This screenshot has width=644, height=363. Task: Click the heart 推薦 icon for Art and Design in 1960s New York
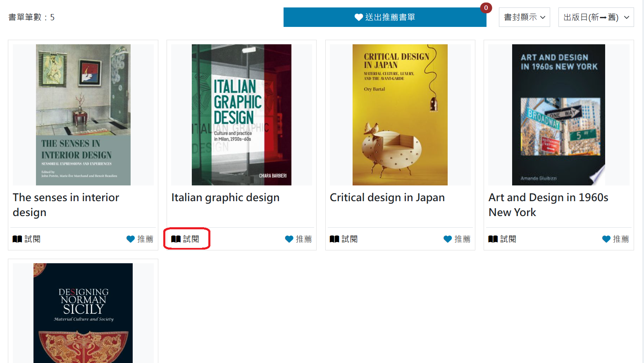click(606, 239)
